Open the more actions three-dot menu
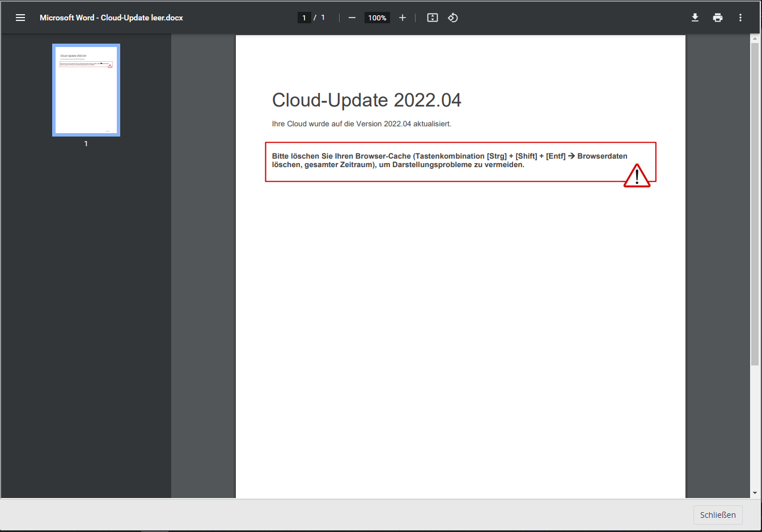Image resolution: width=762 pixels, height=532 pixels. click(x=740, y=18)
